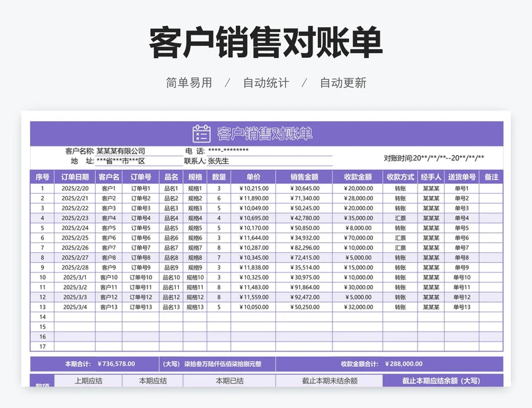Select the 规格 column header
Viewport: 532px width, 408px height.
click(x=195, y=177)
